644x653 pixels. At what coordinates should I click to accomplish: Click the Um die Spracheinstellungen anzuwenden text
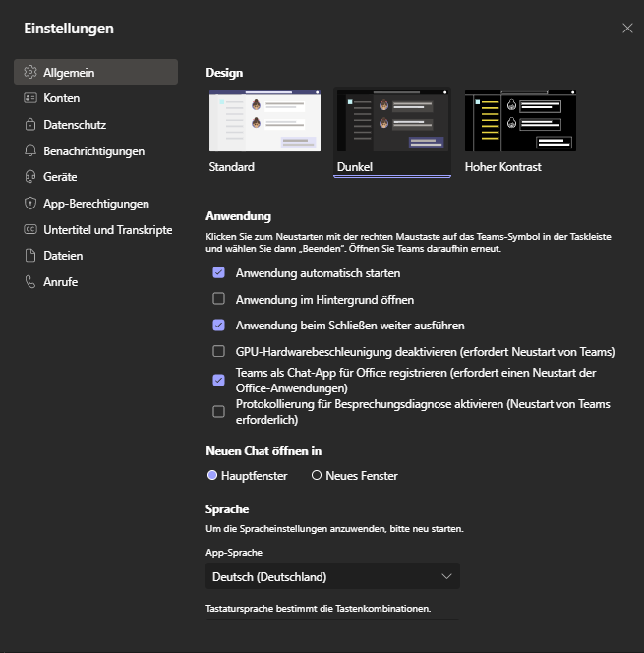pos(334,529)
